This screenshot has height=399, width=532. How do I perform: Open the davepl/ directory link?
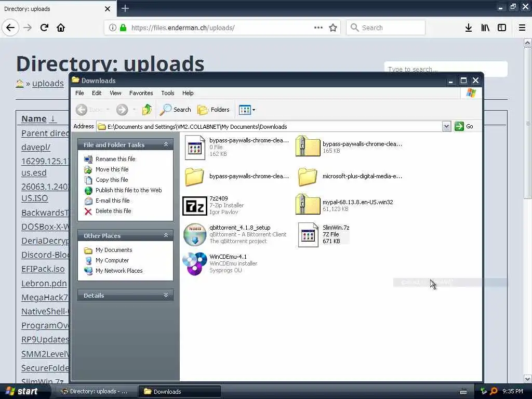coord(36,147)
